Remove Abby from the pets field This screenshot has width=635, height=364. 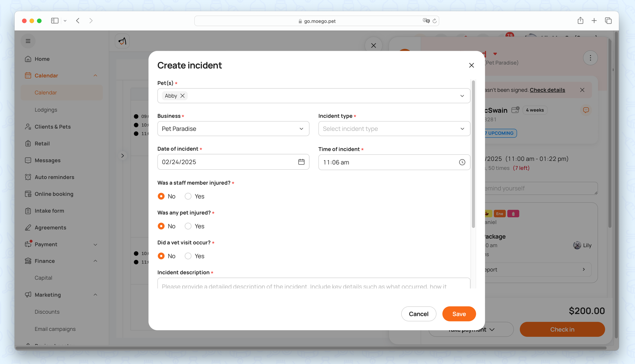183,96
